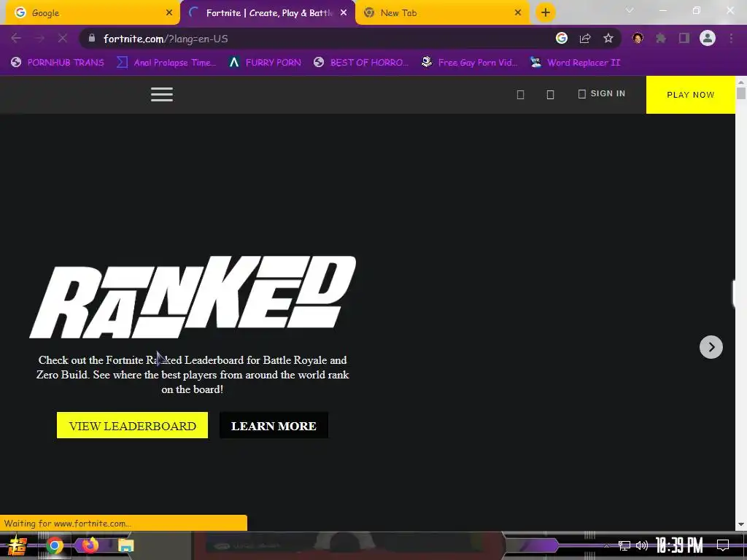Open the network tray icon

tap(624, 545)
